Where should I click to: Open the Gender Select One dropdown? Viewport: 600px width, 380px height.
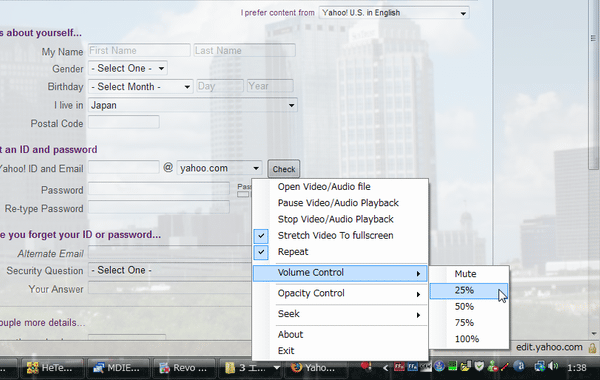(x=128, y=68)
